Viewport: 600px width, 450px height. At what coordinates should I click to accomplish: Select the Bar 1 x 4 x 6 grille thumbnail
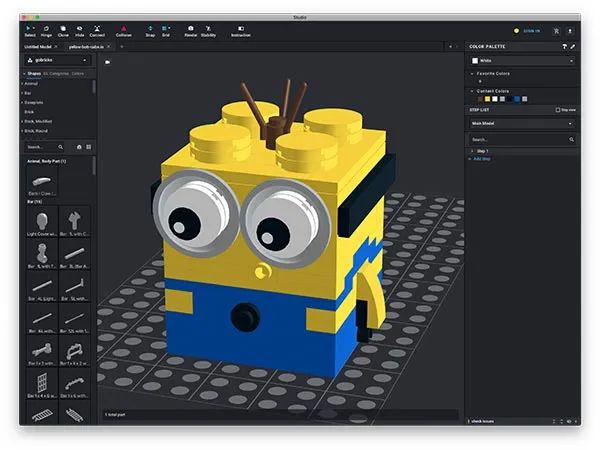pos(42,384)
